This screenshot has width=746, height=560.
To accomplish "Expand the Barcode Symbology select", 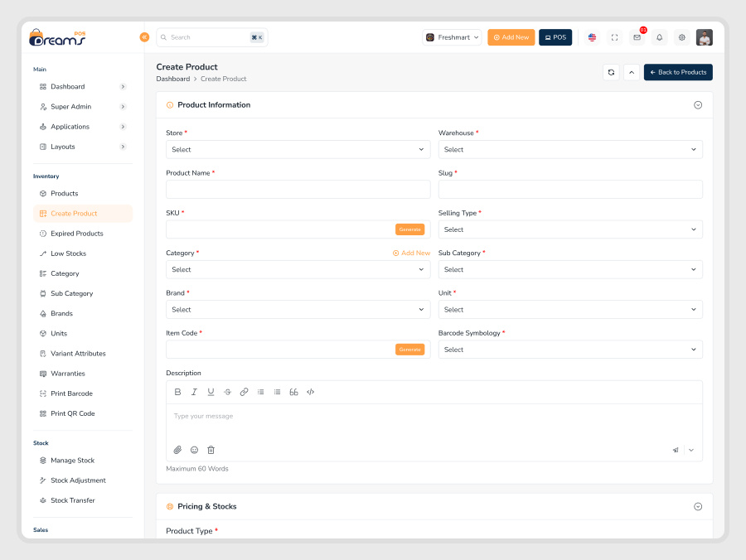I will point(570,349).
